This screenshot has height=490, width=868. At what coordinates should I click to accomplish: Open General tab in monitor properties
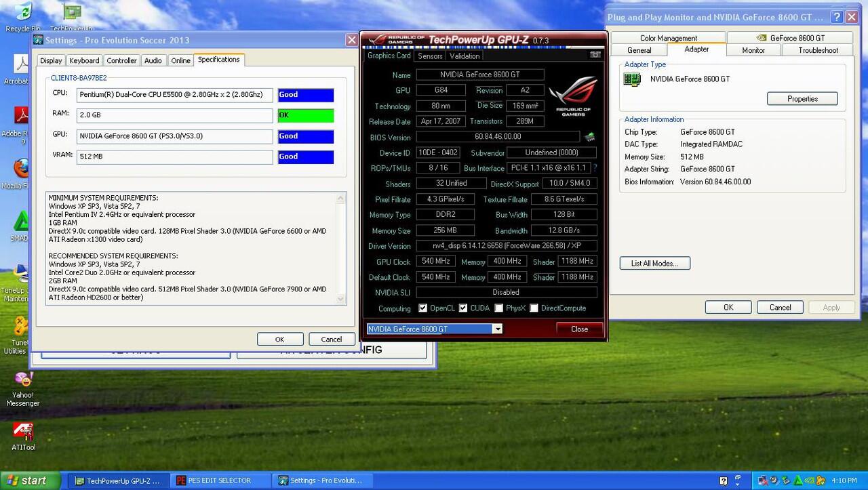[639, 50]
